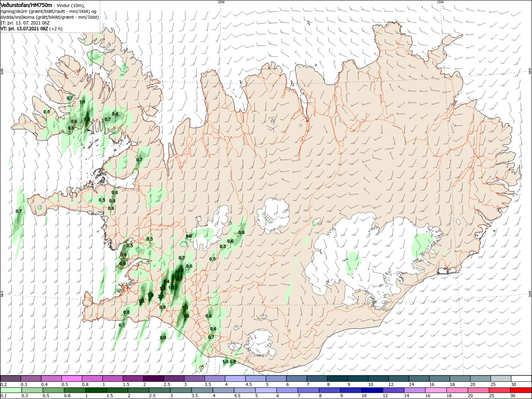The height and width of the screenshot is (399, 532).
Task: Click the '1.9' precipitation value on the map
Action: pos(150,295)
